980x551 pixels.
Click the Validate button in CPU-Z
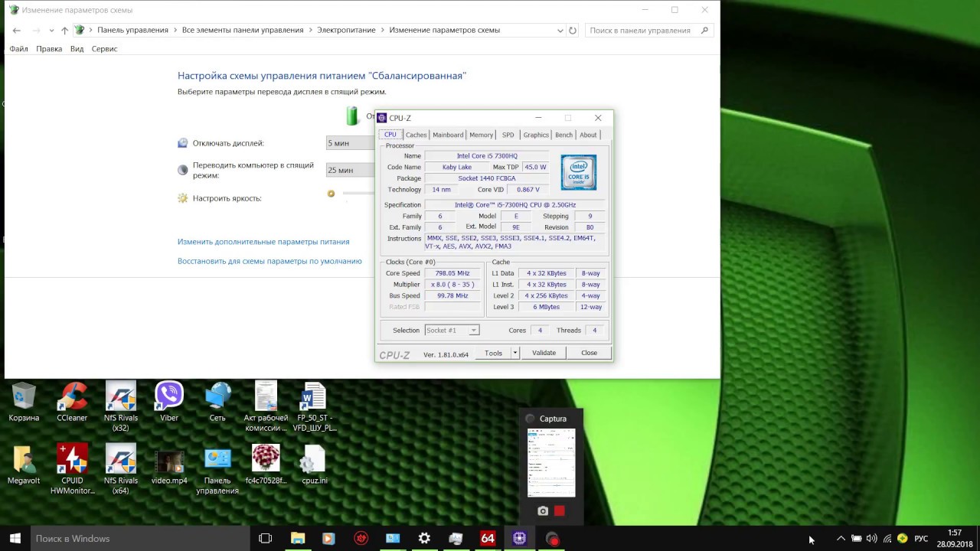tap(544, 353)
